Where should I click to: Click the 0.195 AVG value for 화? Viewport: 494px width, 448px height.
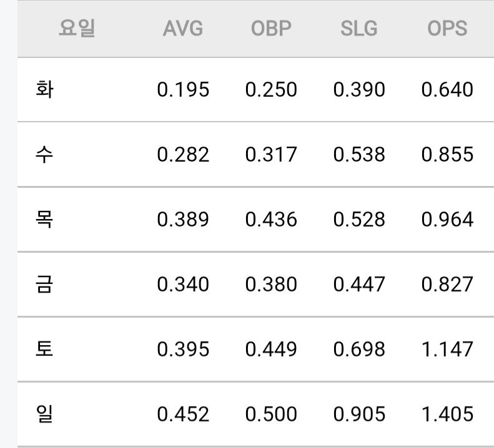[x=183, y=89]
